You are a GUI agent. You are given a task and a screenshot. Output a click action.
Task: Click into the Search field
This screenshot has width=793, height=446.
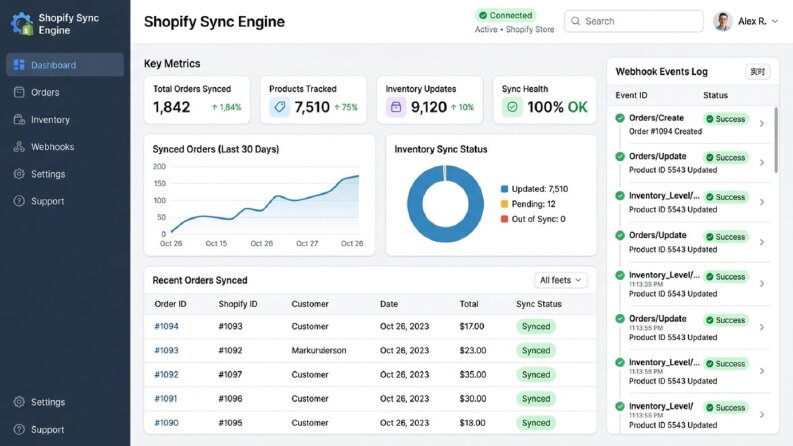pyautogui.click(x=634, y=21)
